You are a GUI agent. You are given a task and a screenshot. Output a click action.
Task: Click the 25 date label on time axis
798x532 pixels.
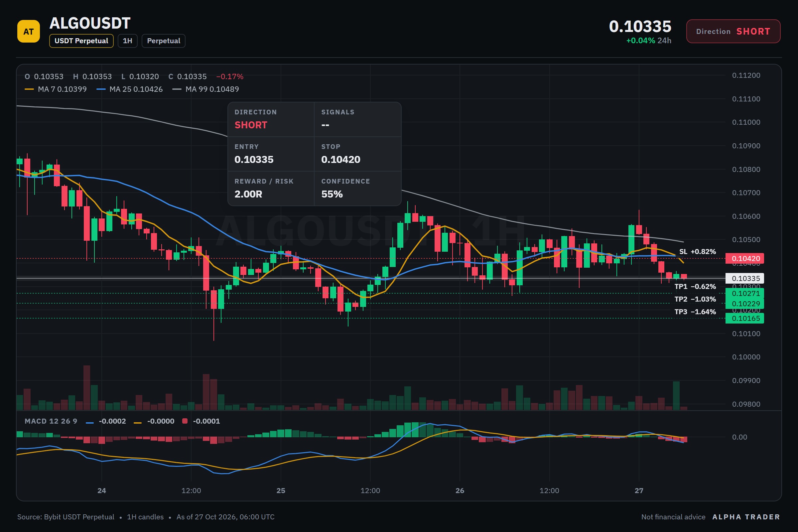(x=281, y=490)
